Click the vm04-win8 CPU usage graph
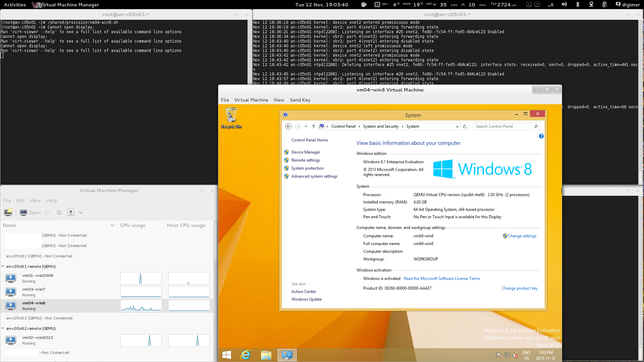The height and width of the screenshot is (362, 644). pos(141,306)
